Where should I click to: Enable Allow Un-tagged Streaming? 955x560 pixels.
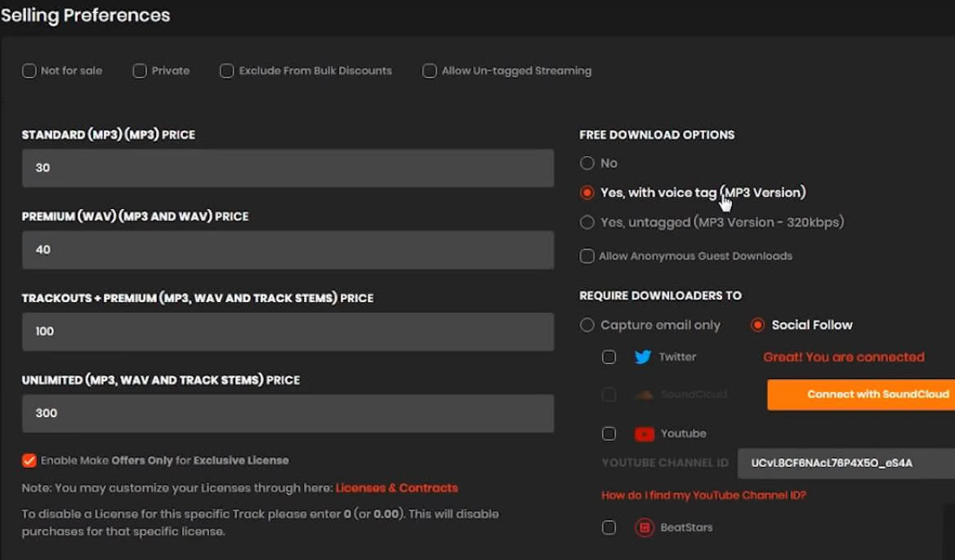click(x=430, y=70)
